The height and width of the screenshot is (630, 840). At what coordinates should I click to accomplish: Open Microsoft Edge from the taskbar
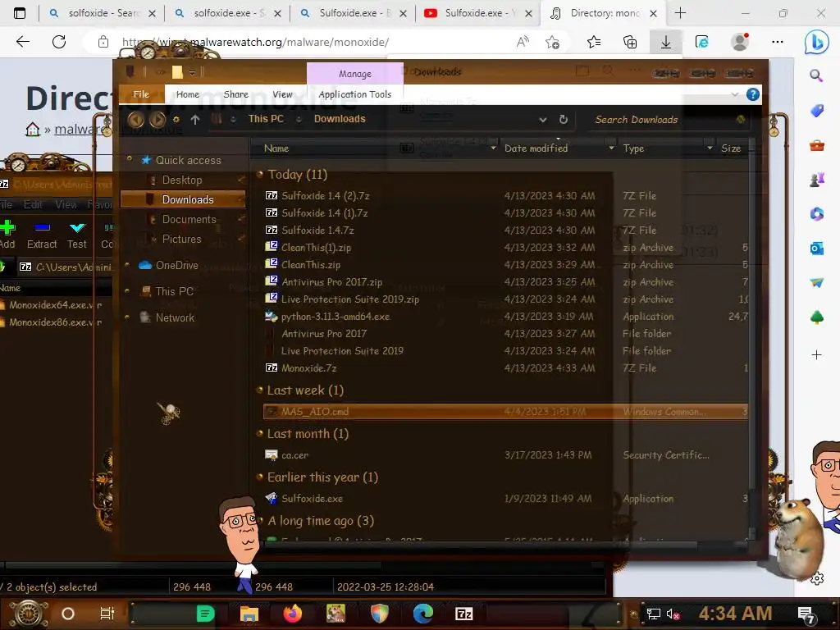point(422,614)
